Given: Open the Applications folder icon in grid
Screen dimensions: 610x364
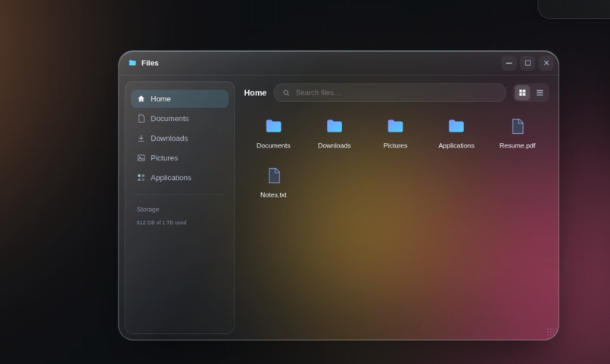Looking at the screenshot, I should tap(456, 126).
